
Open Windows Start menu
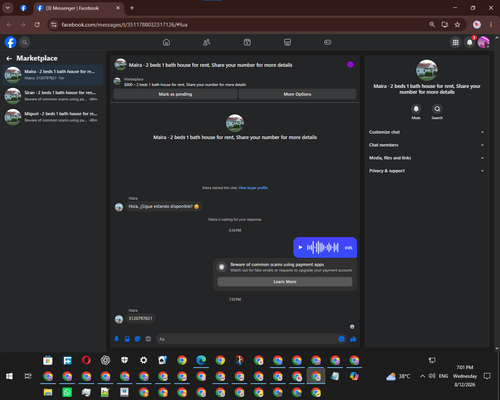pos(9,376)
